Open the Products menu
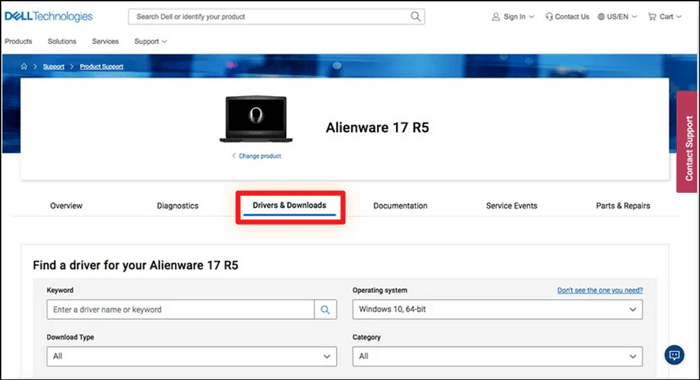The height and width of the screenshot is (380, 700). click(x=18, y=41)
